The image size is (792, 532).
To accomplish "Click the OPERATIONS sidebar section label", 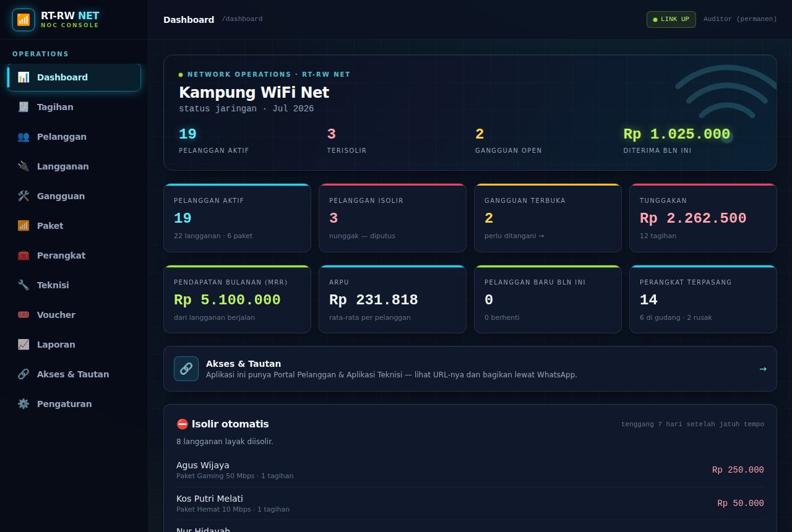I will [x=41, y=54].
